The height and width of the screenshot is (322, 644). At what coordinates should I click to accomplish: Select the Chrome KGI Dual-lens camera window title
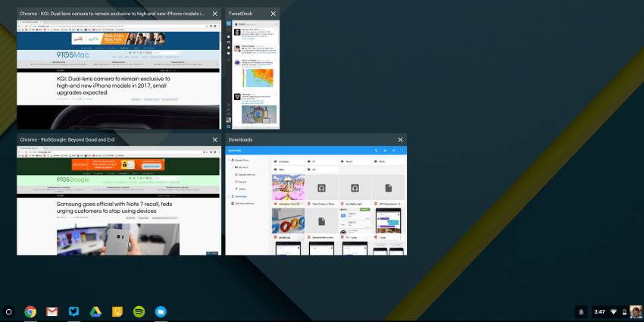112,14
